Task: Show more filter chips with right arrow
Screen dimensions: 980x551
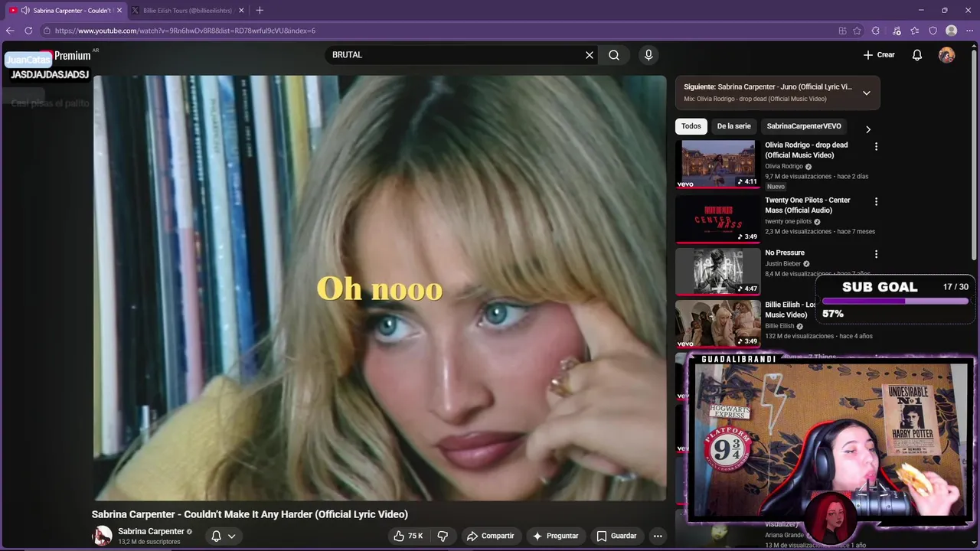Action: pos(868,129)
